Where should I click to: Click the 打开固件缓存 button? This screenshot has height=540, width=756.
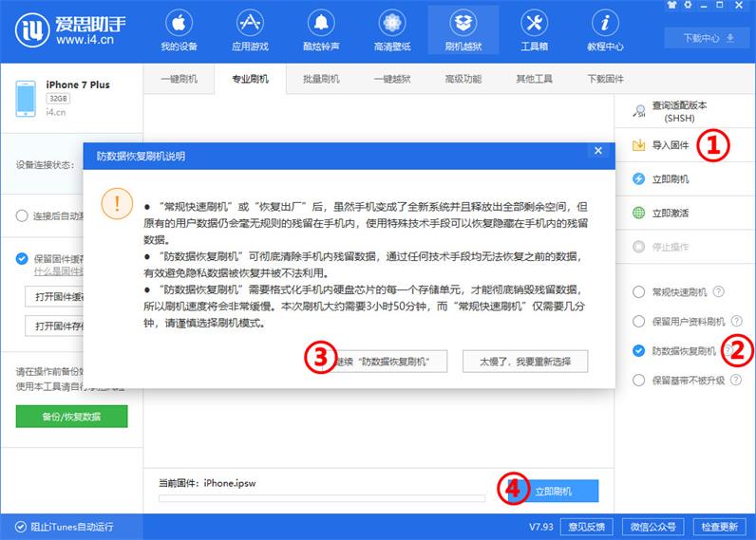tap(54, 296)
